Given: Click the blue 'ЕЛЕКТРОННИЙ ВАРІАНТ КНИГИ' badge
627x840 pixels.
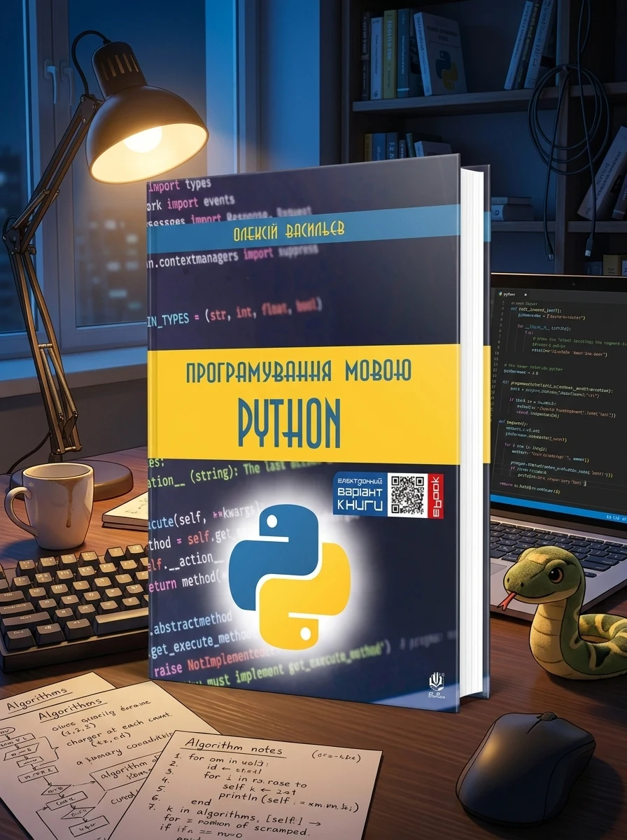Looking at the screenshot, I should [x=360, y=493].
